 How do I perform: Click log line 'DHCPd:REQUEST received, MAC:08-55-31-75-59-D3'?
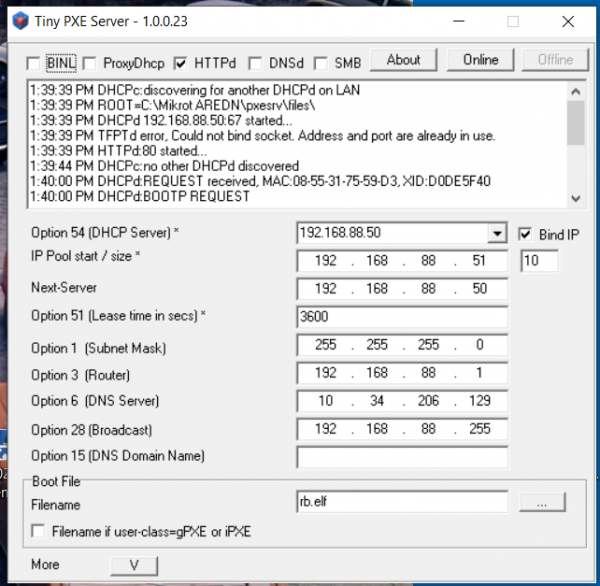click(260, 181)
